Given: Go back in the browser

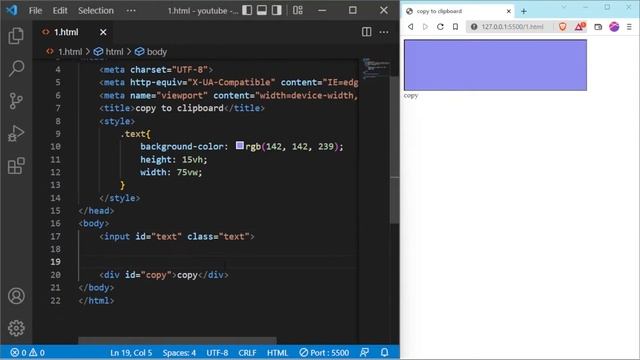Looking at the screenshot, I should coord(411,27).
